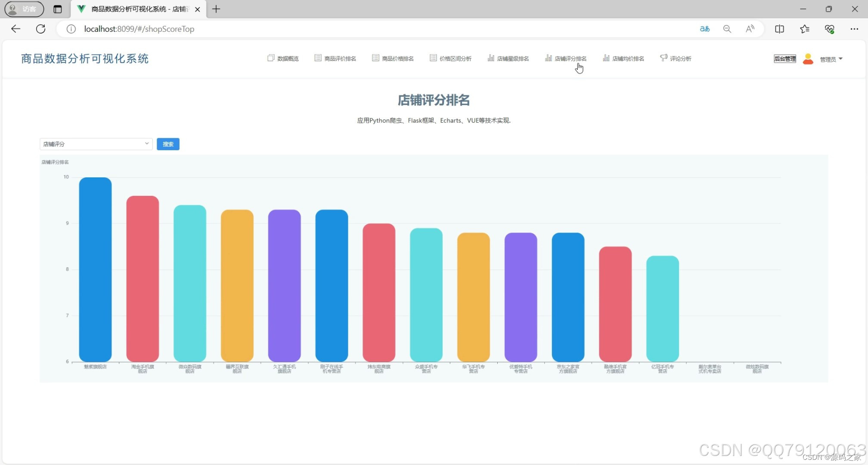The width and height of the screenshot is (868, 465).
Task: Click the 店铺均价排名 chart icon
Action: tap(606, 57)
